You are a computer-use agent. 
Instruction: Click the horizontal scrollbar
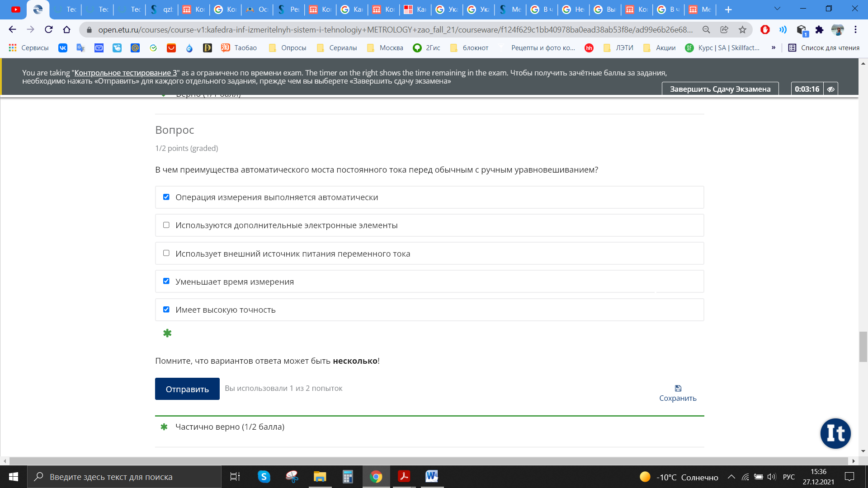tap(429, 461)
